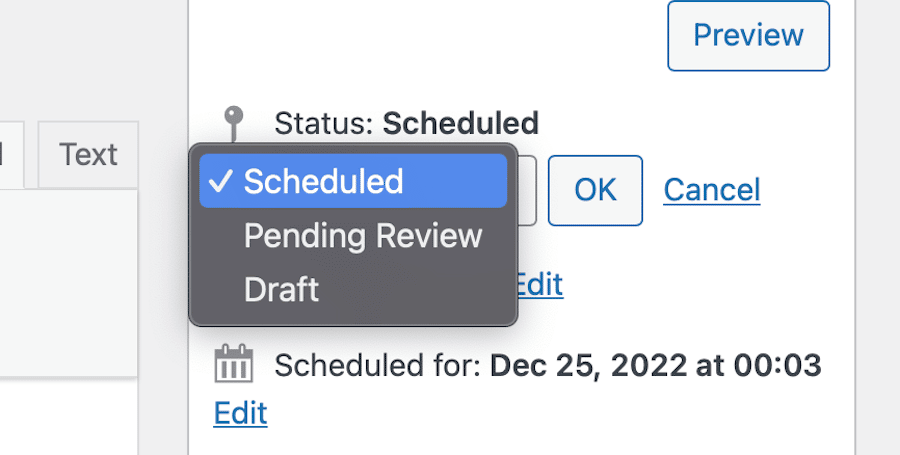Viewport: 900px width, 455px height.
Task: Click the "Status:" label text
Action: [x=324, y=124]
